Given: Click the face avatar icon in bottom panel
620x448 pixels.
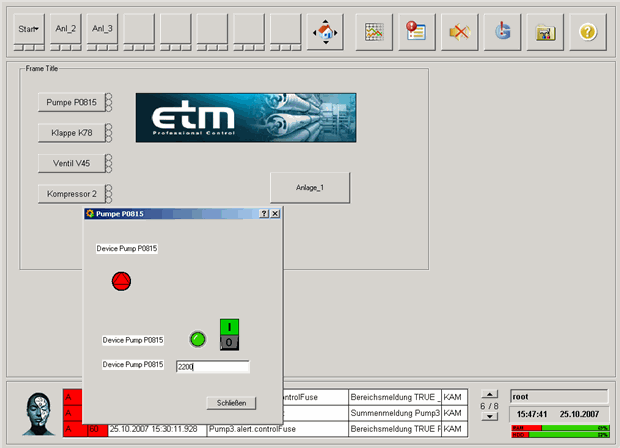Looking at the screenshot, I should pos(40,413).
